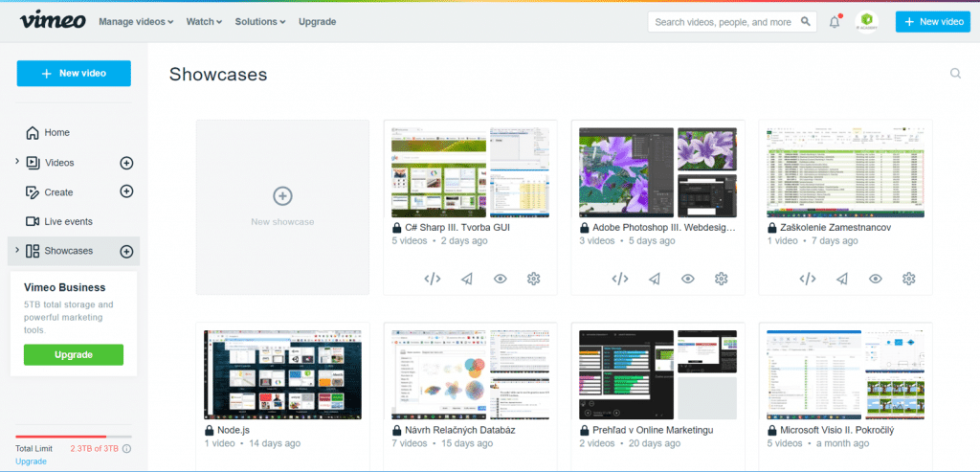Open Zaškolenie Zamestnancov showcase title
980x472 pixels.
[835, 228]
